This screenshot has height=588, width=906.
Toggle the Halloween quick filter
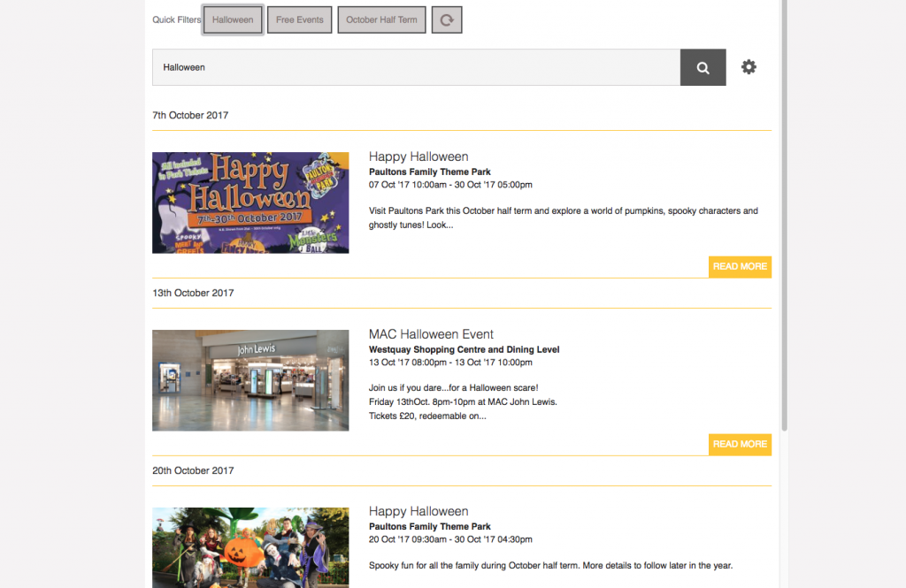(233, 20)
